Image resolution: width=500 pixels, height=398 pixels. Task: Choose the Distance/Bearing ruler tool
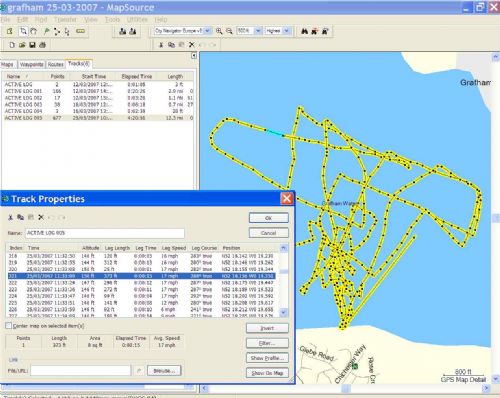tap(80, 31)
